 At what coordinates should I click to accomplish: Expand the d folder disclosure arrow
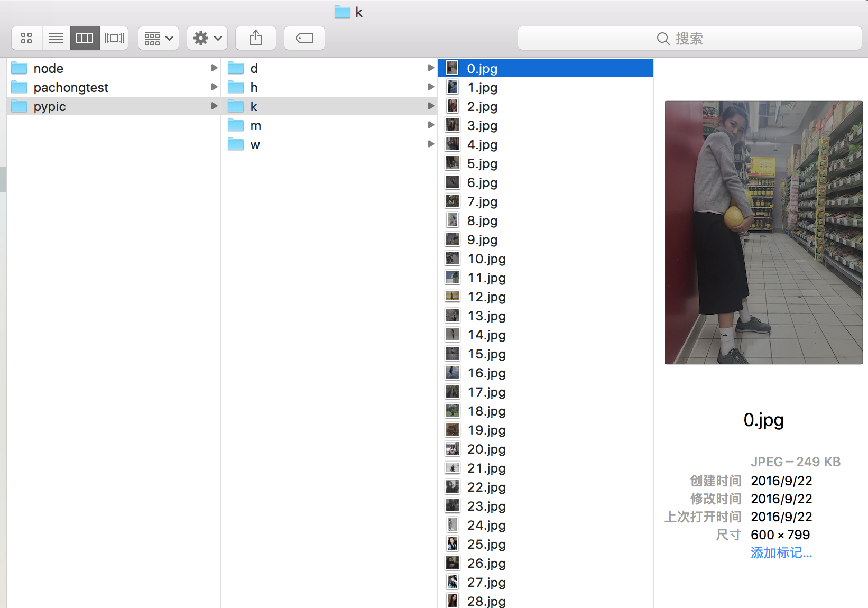[431, 68]
